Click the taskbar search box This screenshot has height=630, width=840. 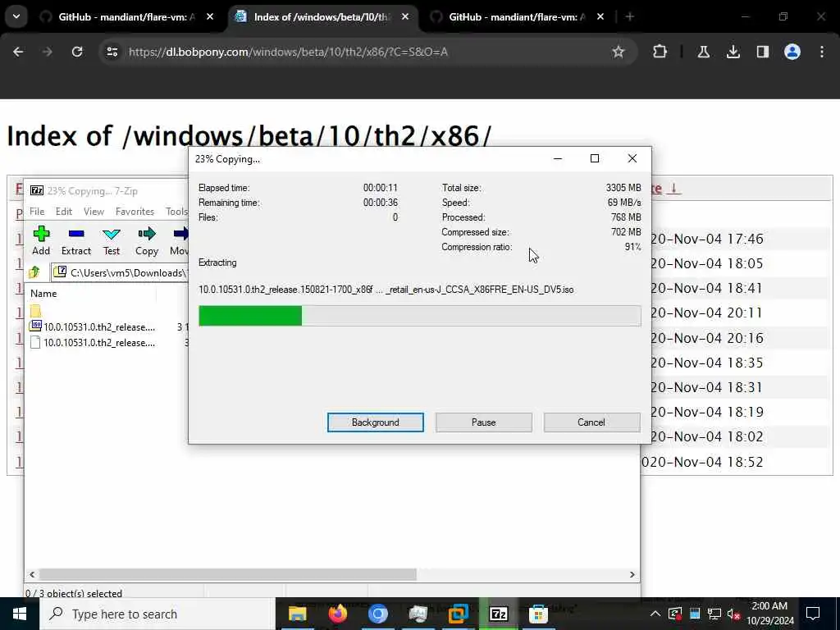[157, 614]
